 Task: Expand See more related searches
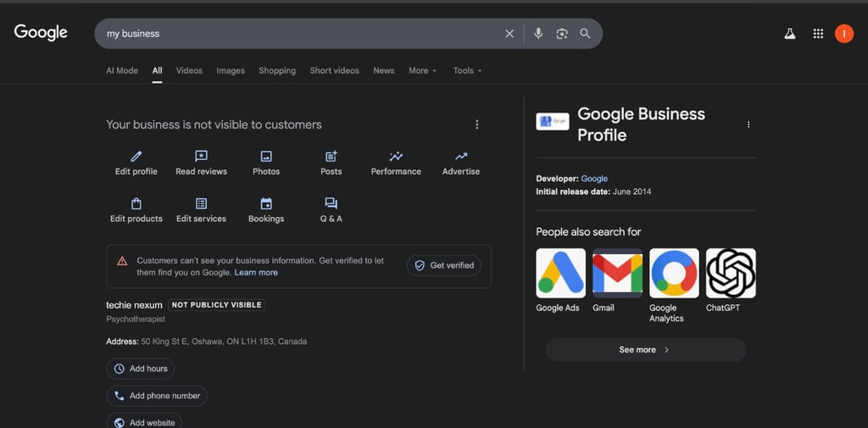click(x=646, y=350)
